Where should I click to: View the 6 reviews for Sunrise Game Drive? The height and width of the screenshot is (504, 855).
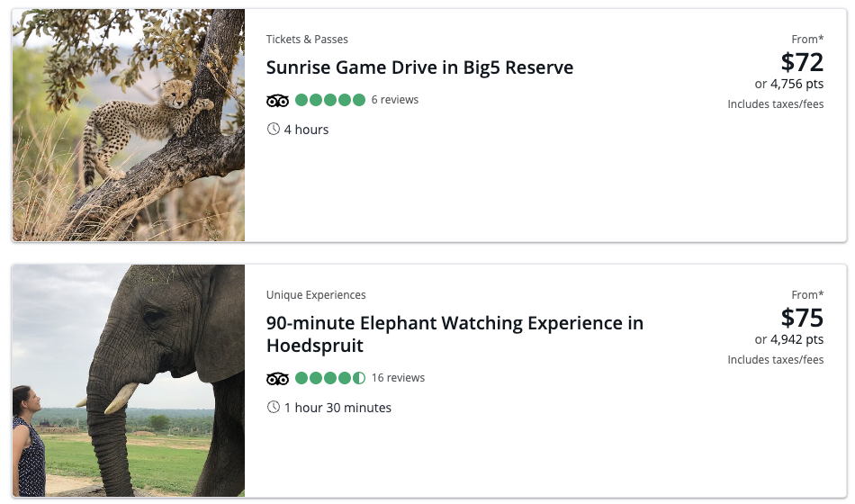[395, 100]
